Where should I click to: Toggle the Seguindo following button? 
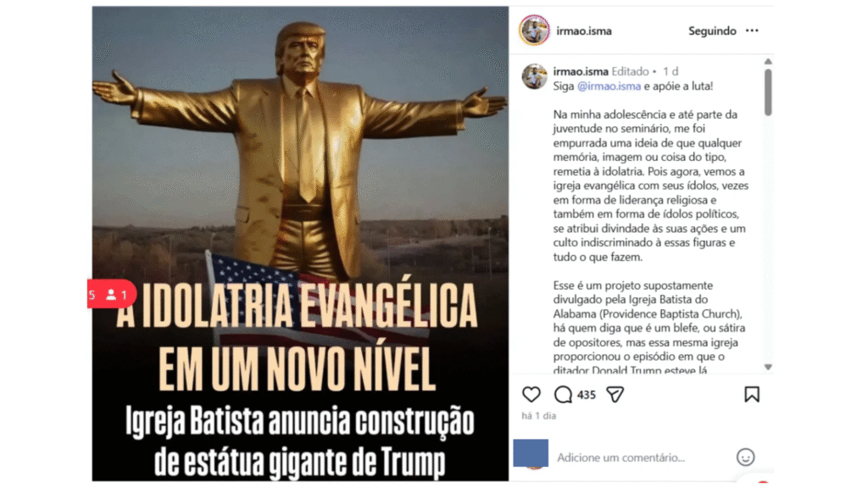tap(712, 31)
